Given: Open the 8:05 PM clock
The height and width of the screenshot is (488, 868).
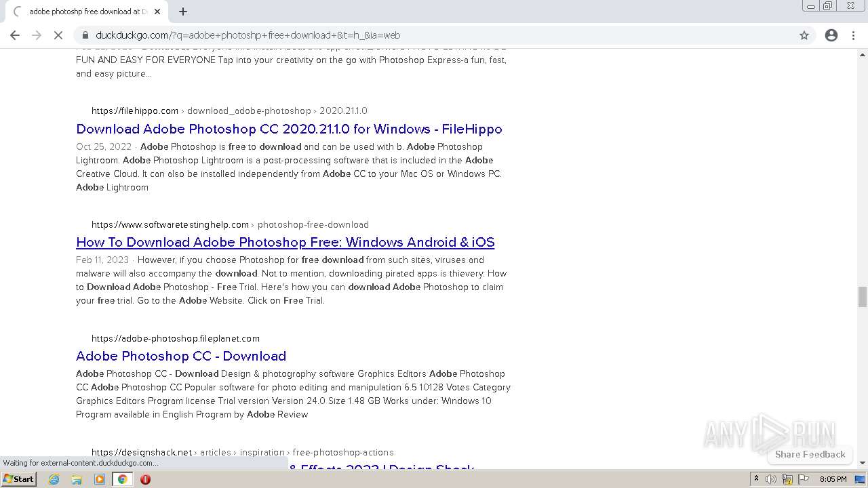Looking at the screenshot, I should pos(833,479).
